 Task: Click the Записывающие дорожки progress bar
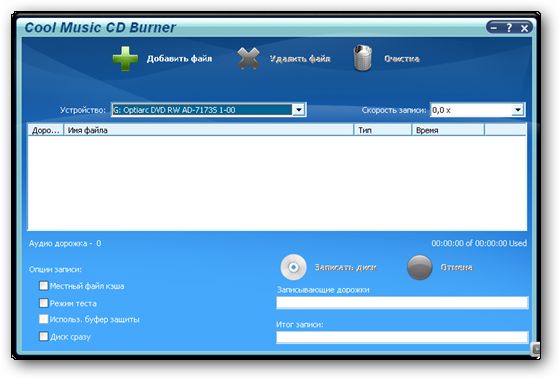pyautogui.click(x=402, y=303)
